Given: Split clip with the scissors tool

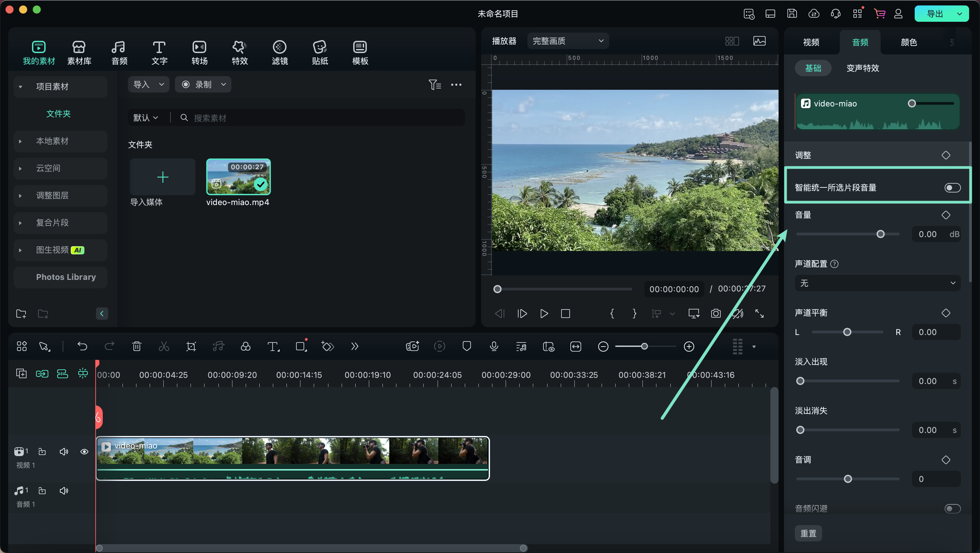Looking at the screenshot, I should (164, 347).
